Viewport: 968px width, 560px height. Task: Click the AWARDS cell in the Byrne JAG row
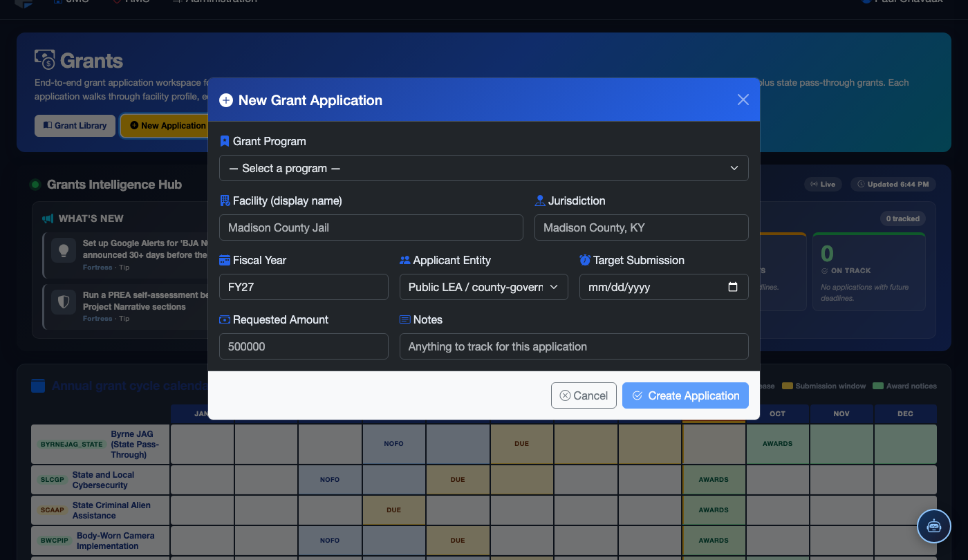778,444
